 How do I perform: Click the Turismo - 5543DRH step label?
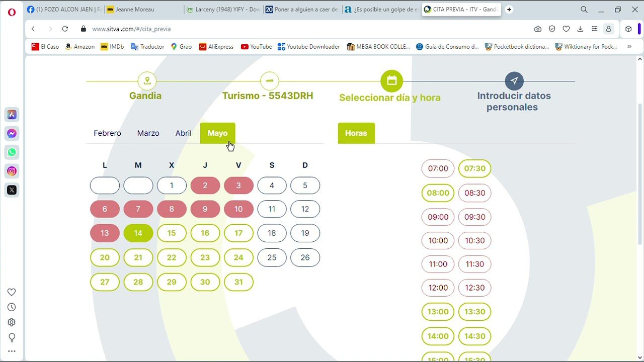pos(268,96)
